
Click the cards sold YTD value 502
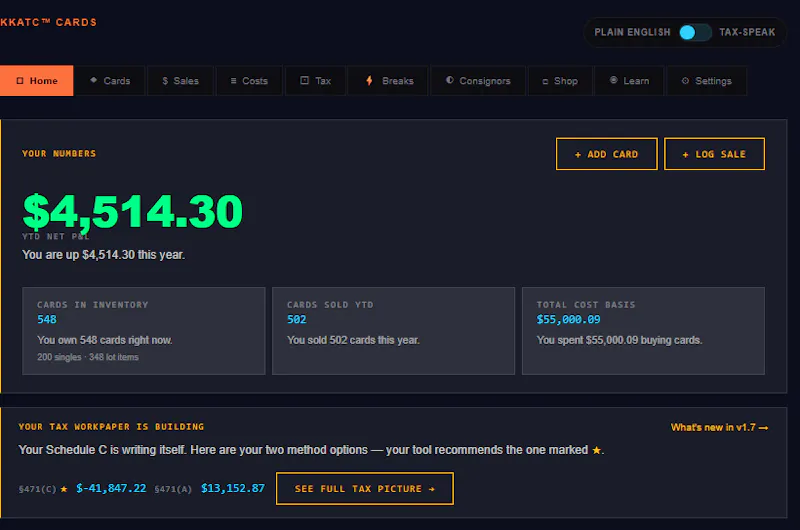click(296, 319)
